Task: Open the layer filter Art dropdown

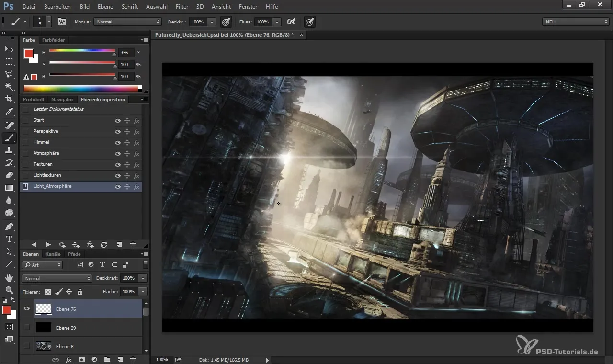Action: [42, 265]
